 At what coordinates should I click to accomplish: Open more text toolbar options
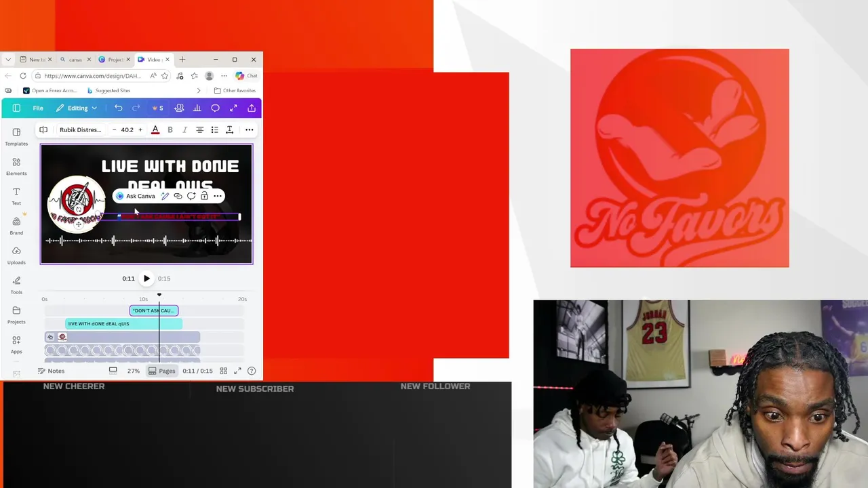click(x=250, y=129)
